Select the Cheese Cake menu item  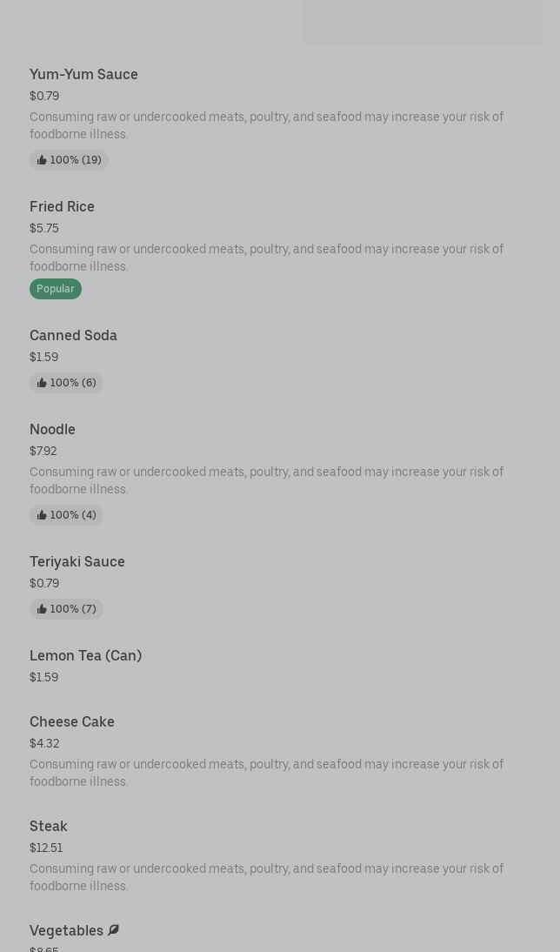tap(72, 722)
